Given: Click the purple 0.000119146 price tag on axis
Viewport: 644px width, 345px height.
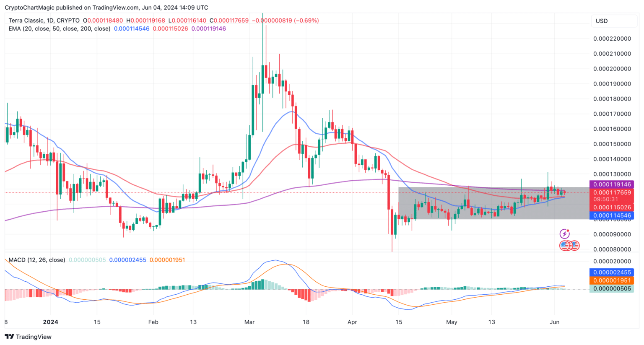Looking at the screenshot, I should coord(612,184).
